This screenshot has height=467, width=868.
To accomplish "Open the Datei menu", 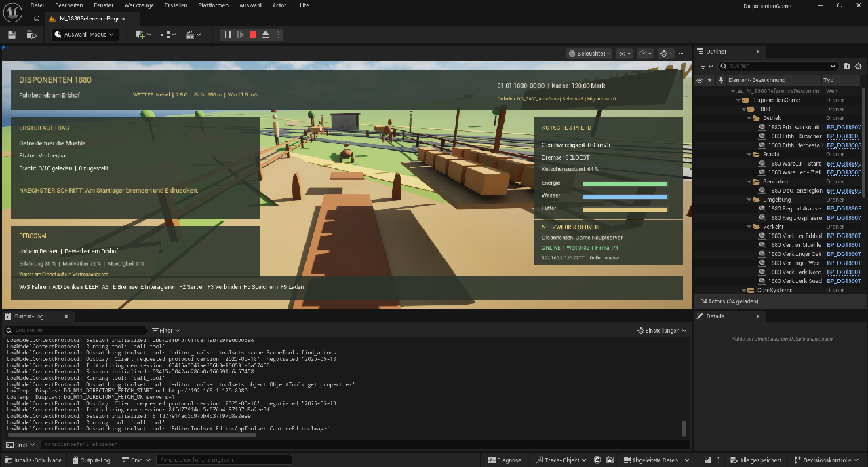I will coord(37,5).
